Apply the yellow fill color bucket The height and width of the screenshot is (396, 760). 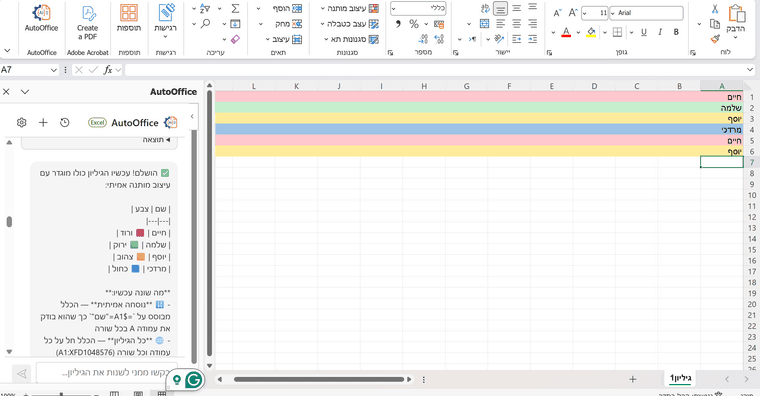[x=591, y=32]
